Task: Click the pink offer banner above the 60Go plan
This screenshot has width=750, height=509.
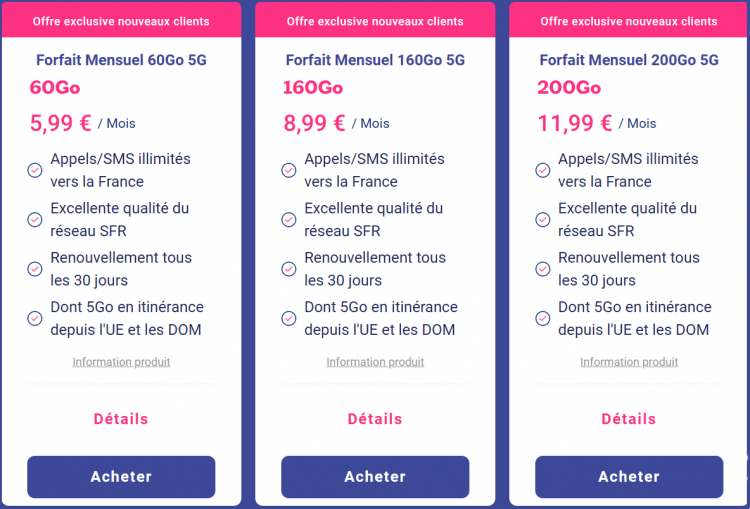Action: 121,20
